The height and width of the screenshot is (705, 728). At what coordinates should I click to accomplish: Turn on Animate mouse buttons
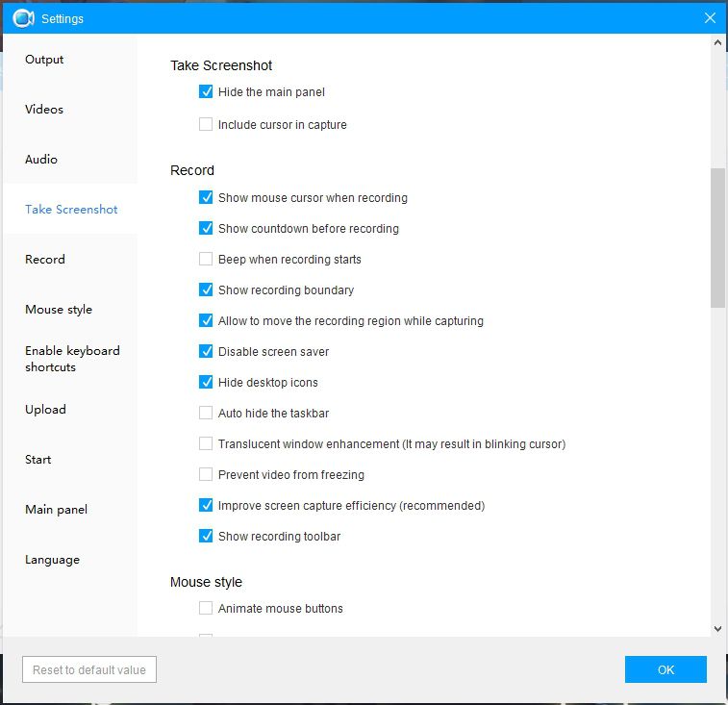click(206, 608)
